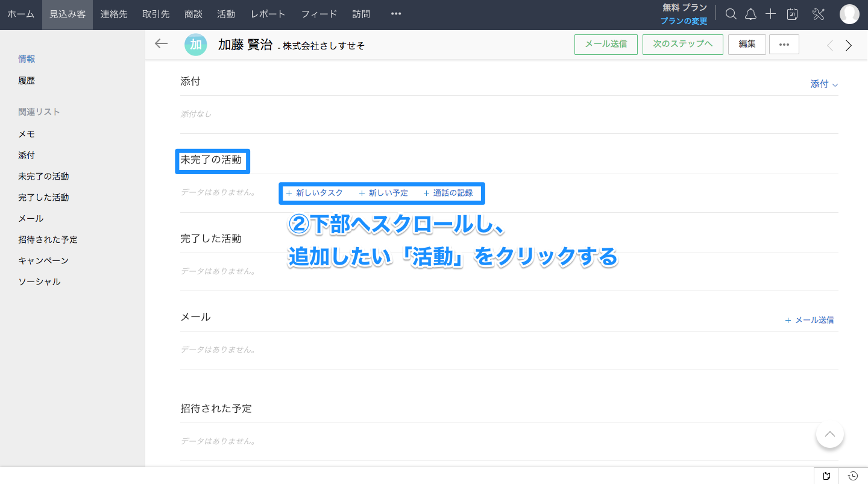Click the plus create-new icon
The width and height of the screenshot is (868, 484).
770,14
